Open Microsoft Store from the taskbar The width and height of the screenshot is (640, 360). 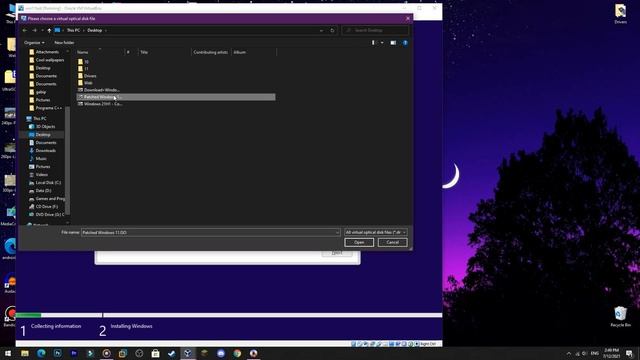click(x=156, y=353)
